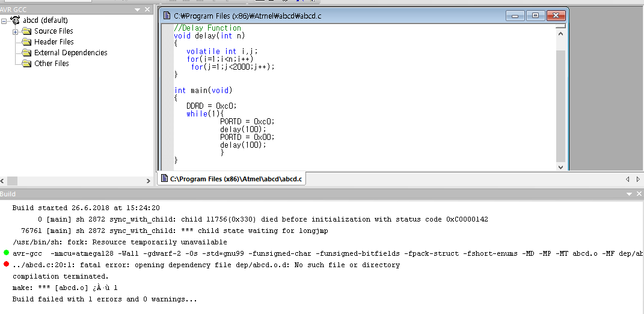Viewport: 644px width, 314px height.
Task: Maximize the abcd.c editor window
Action: 535,16
